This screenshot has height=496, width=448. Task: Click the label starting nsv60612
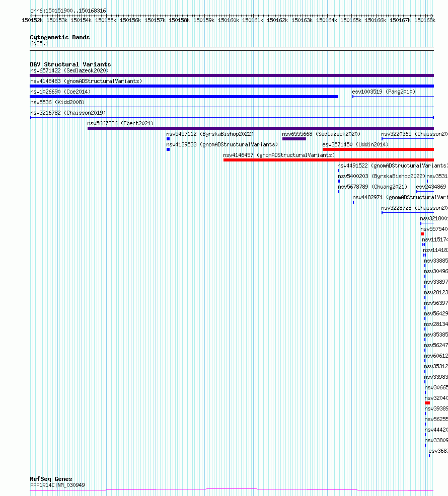pyautogui.click(x=436, y=356)
